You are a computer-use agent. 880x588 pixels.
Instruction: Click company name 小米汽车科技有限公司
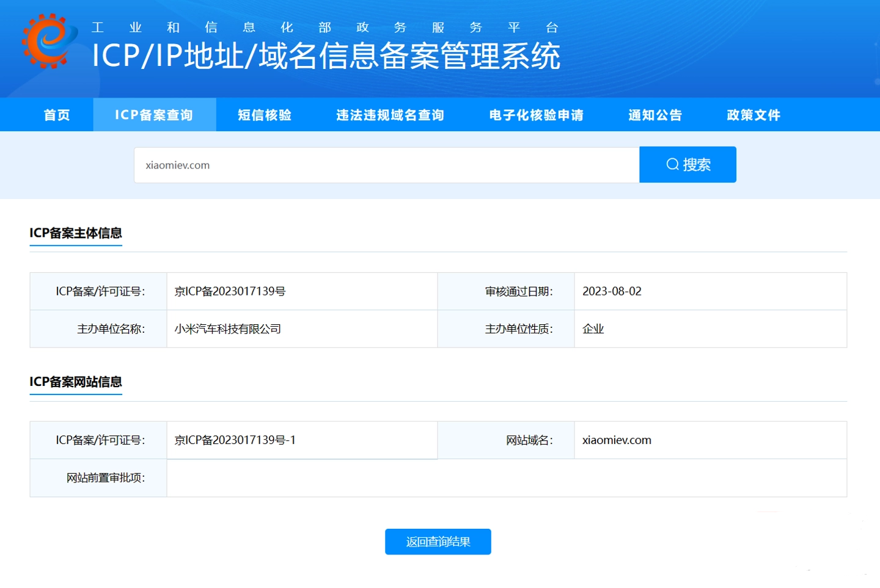pyautogui.click(x=227, y=329)
